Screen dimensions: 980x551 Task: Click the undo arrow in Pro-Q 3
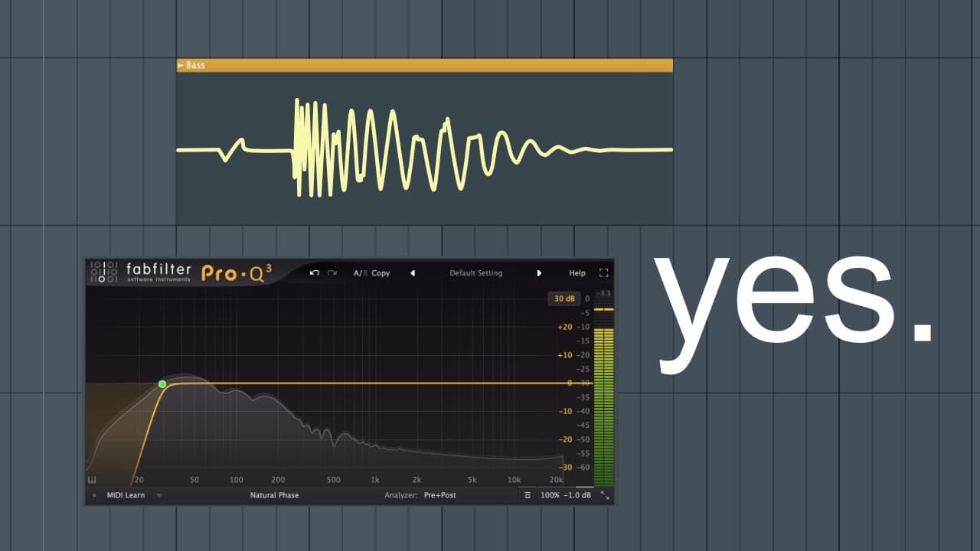314,273
